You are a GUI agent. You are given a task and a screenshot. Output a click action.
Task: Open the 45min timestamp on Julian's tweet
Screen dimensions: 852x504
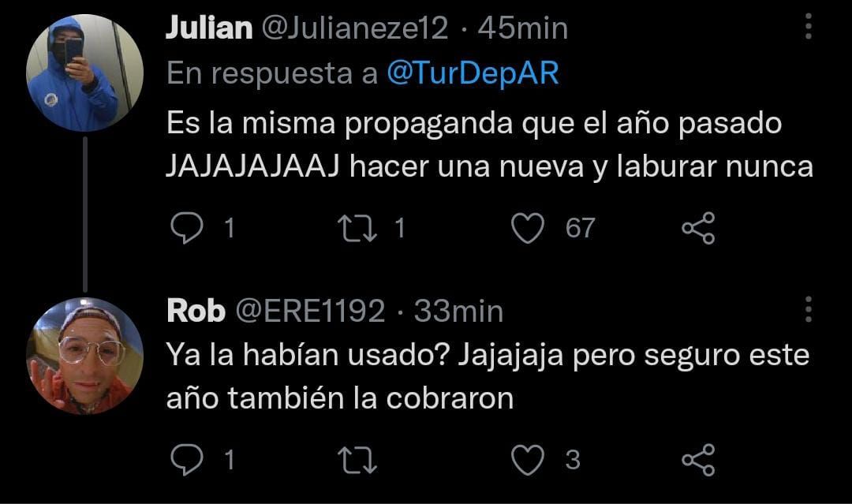523,28
